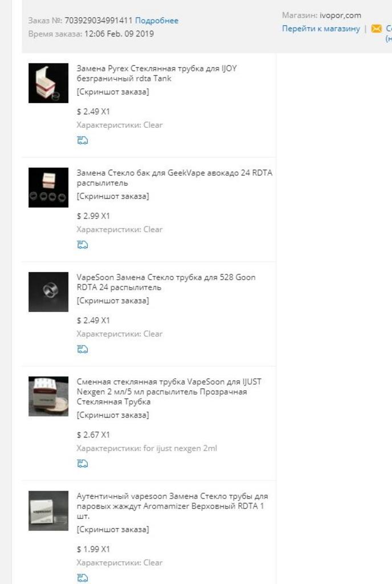Open Подробнее order details link
The image size is (392, 584).
157,21
